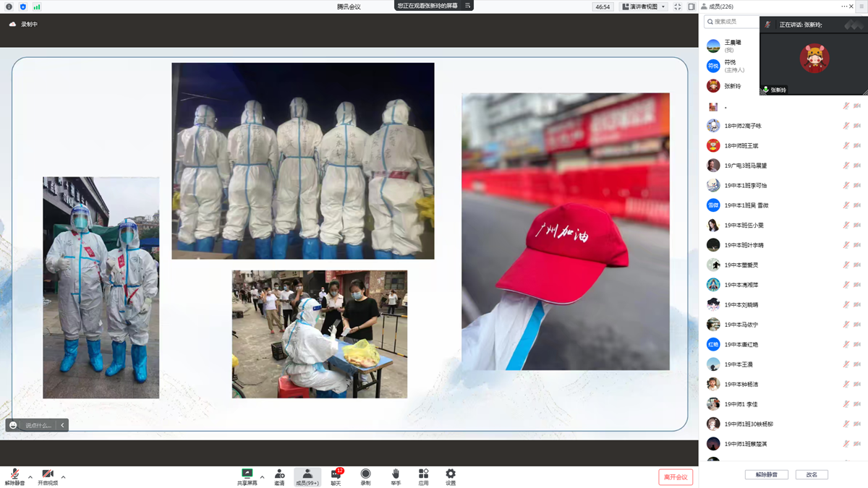Open the Apps (应用) icon
Screen dimensions: 868x488
coord(423,476)
